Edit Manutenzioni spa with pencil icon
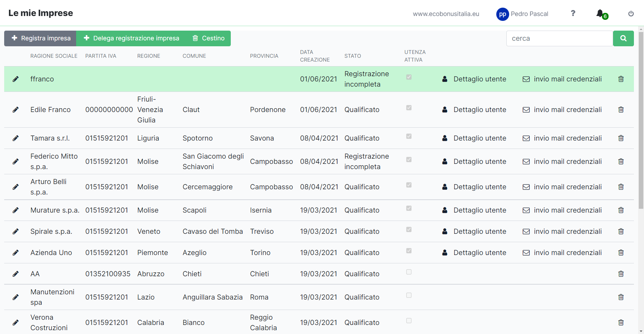The height and width of the screenshot is (334, 644). [x=16, y=297]
